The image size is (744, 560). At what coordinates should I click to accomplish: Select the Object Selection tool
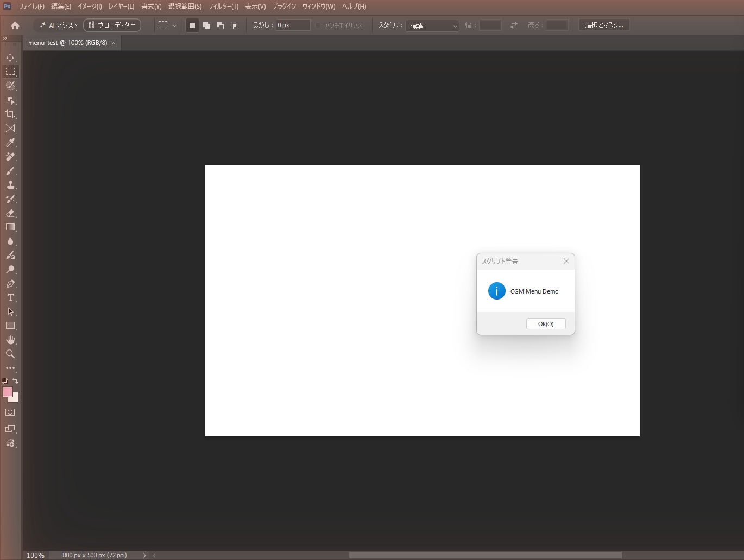pyautogui.click(x=10, y=100)
